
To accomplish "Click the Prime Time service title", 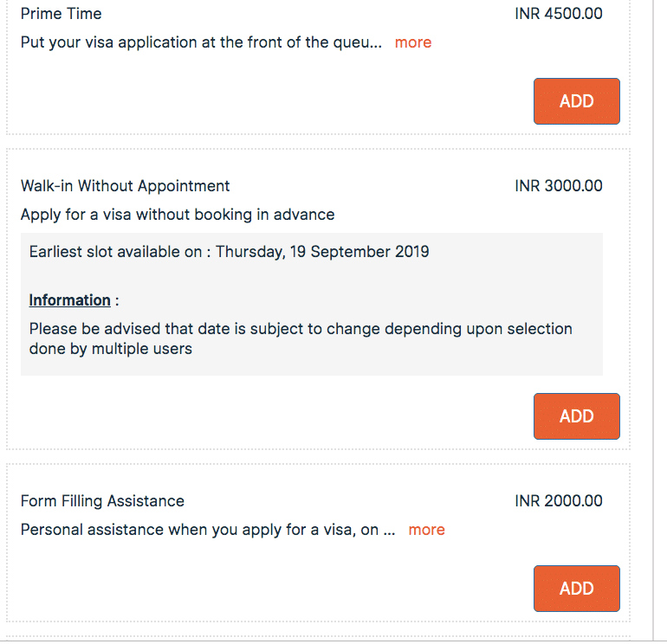I will click(61, 14).
